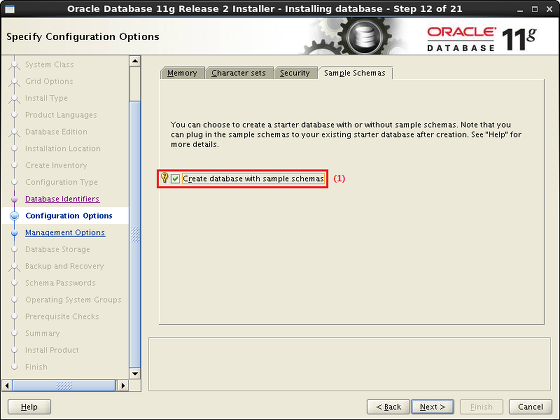Select the Sample Schemas tab

355,73
